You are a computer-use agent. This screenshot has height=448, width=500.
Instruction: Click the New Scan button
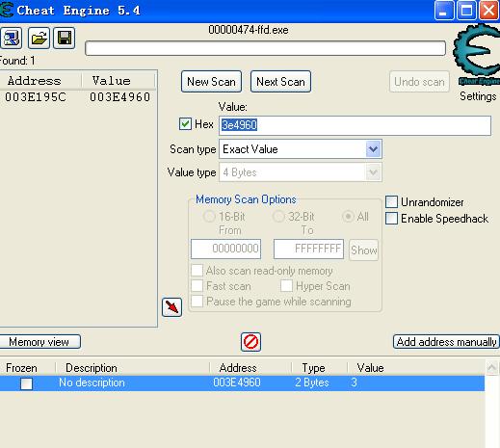click(211, 82)
